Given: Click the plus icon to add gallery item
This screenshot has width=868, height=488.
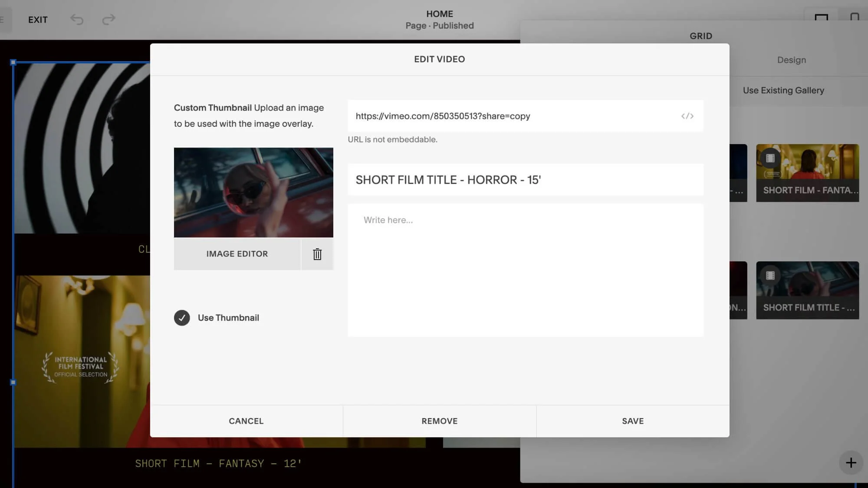Looking at the screenshot, I should 851,463.
